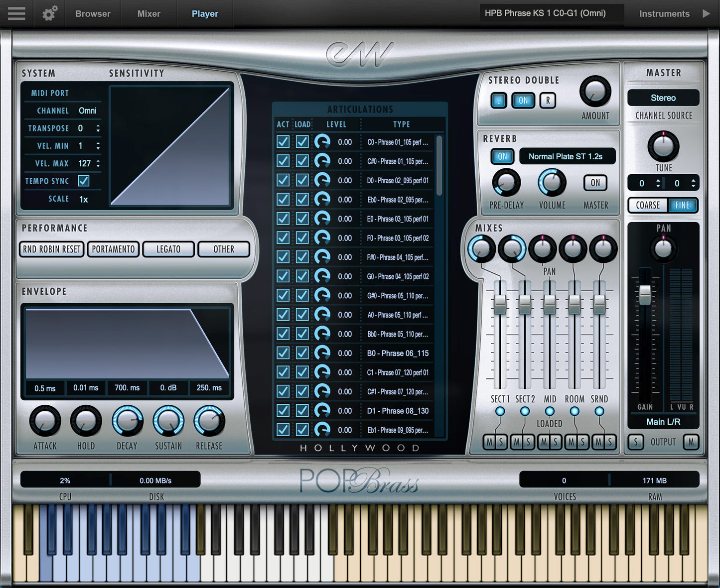Click the Reverb Pre-Delay knob
The image size is (720, 588).
(506, 183)
